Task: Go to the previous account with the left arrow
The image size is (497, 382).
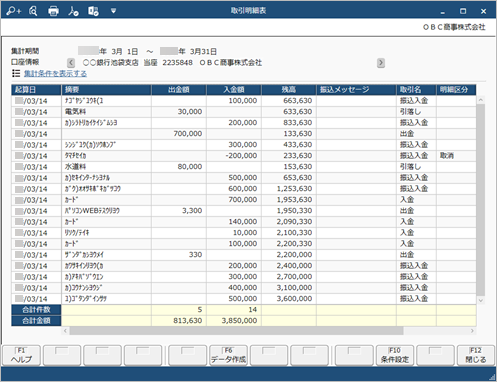Action: tap(71, 63)
